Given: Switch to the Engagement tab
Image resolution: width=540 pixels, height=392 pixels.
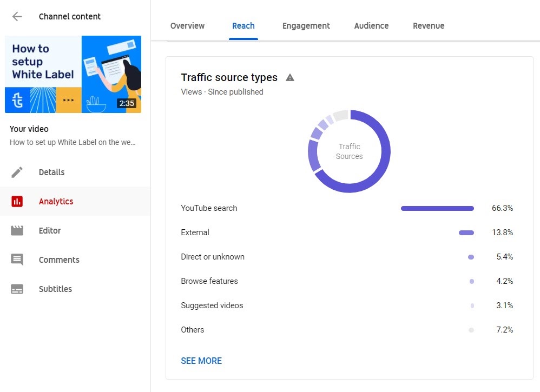Looking at the screenshot, I should (306, 25).
